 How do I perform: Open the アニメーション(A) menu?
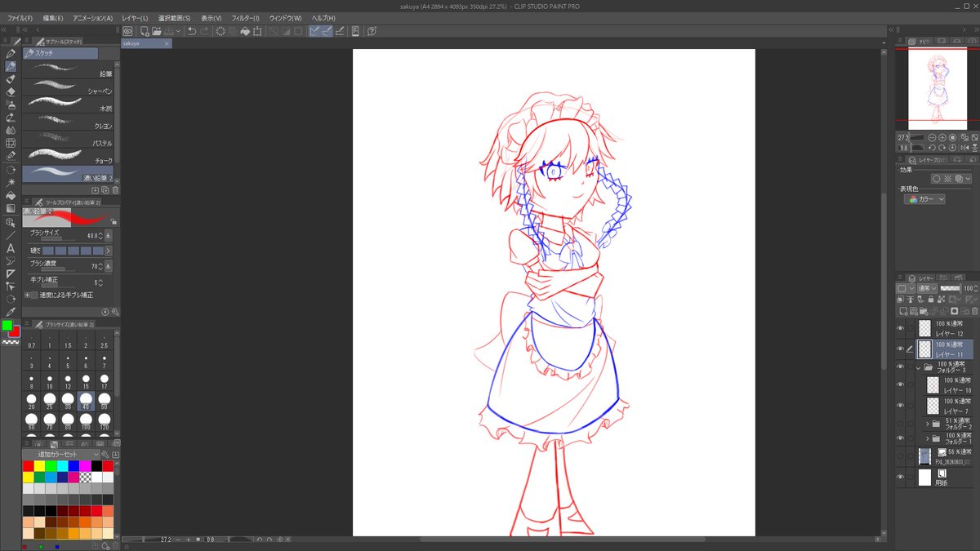[92, 18]
